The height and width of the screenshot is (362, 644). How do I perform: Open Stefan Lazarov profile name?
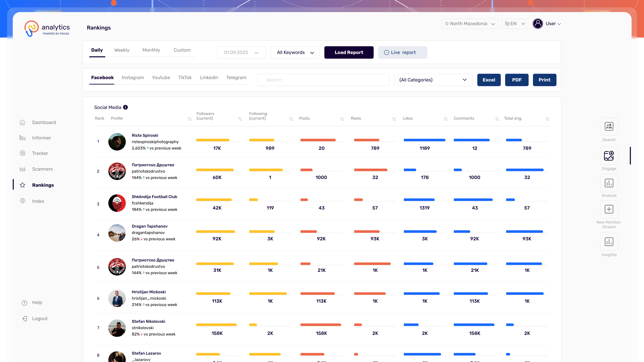(146, 353)
